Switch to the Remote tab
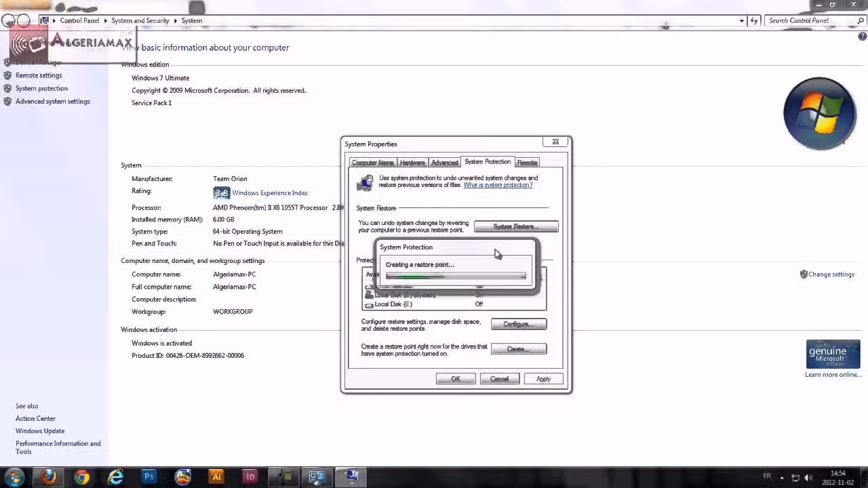Screen dimensions: 868x488 pos(527,163)
